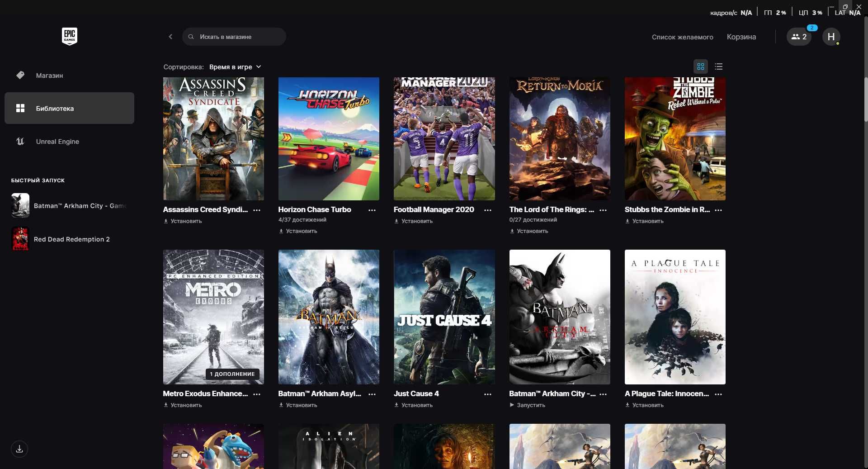868x469 pixels.
Task: Click 0/27 достижений under Lord of The Rings
Action: click(x=533, y=220)
